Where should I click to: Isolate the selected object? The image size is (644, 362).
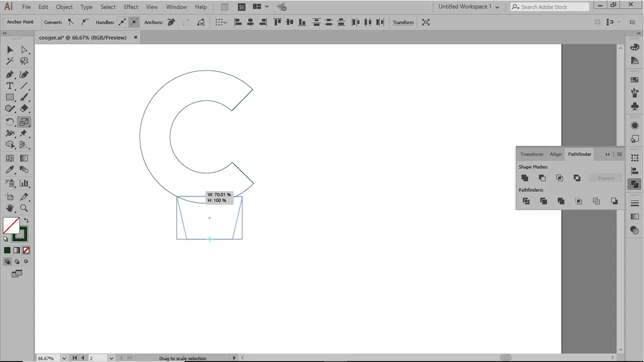tap(426, 22)
